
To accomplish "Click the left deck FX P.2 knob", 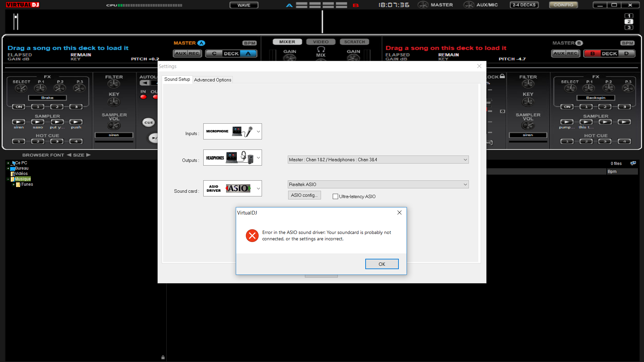I will (60, 88).
